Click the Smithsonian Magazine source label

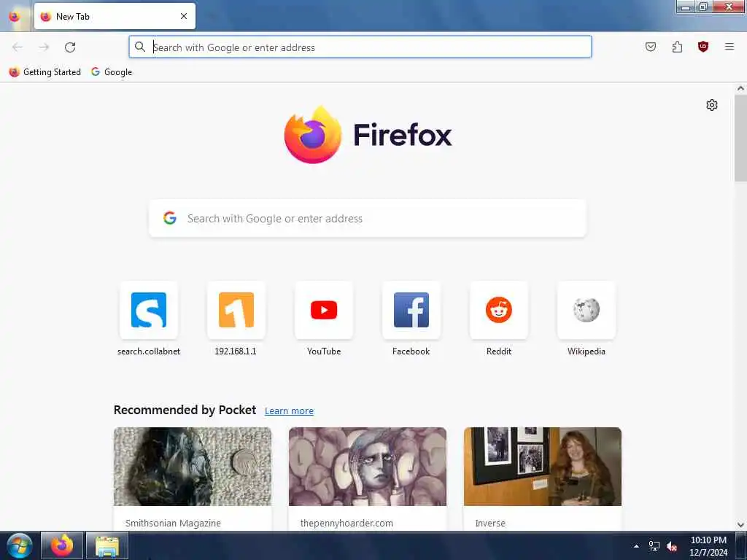tap(173, 523)
